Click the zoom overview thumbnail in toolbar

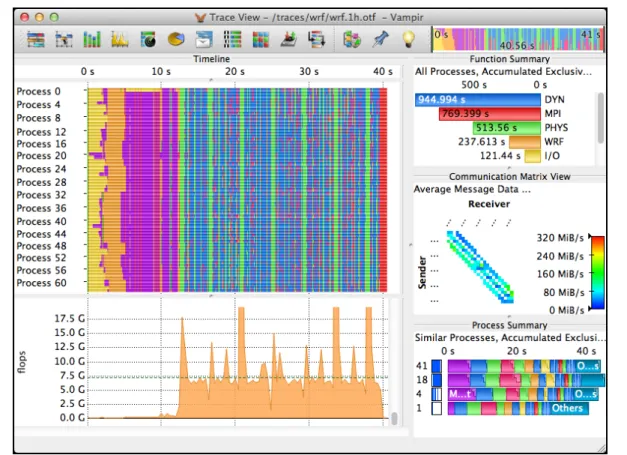518,39
